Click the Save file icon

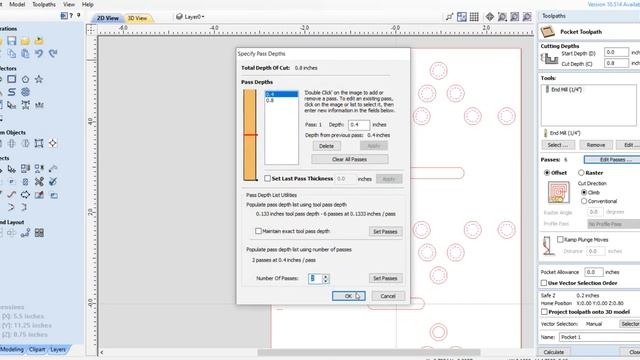[x=11, y=40]
